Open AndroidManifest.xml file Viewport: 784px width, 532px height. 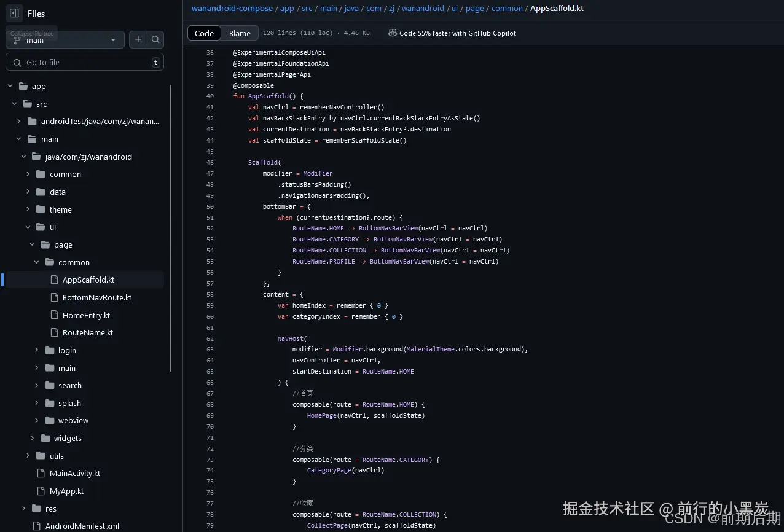click(x=82, y=526)
